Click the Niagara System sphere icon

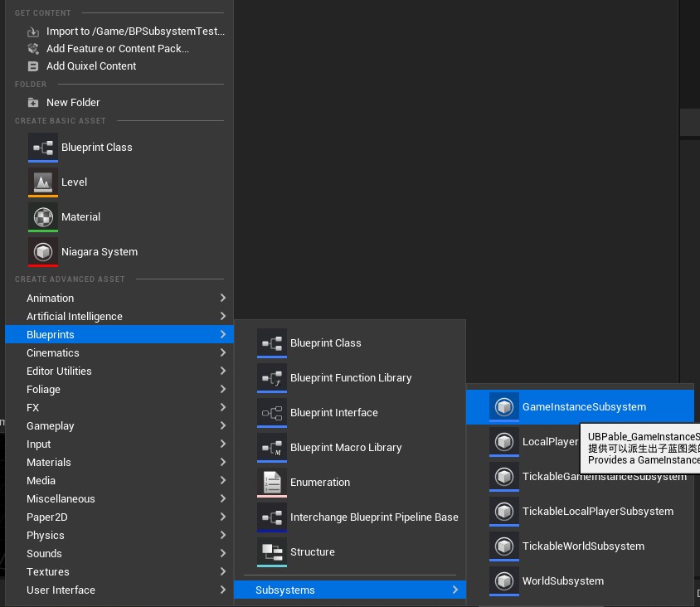[43, 251]
